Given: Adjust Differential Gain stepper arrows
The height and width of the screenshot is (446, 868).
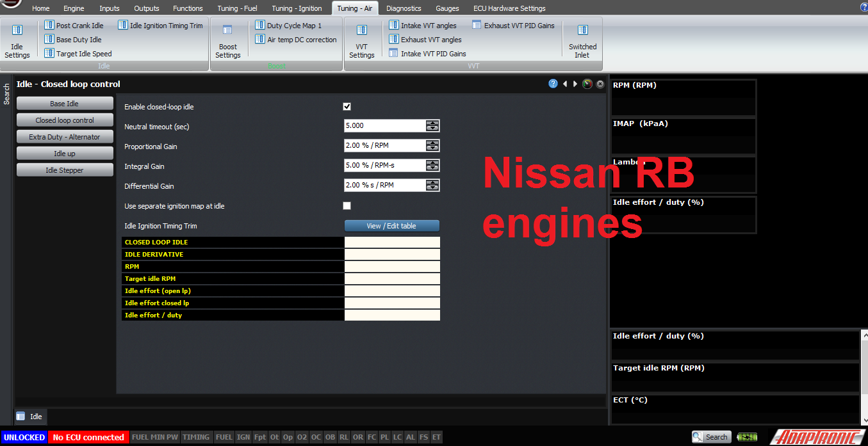Looking at the screenshot, I should [x=433, y=186].
